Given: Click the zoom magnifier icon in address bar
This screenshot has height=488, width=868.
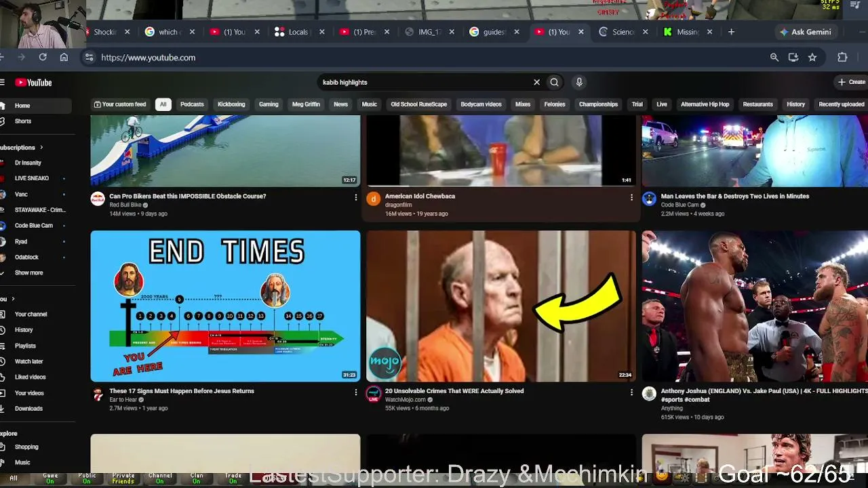Looking at the screenshot, I should point(774,58).
